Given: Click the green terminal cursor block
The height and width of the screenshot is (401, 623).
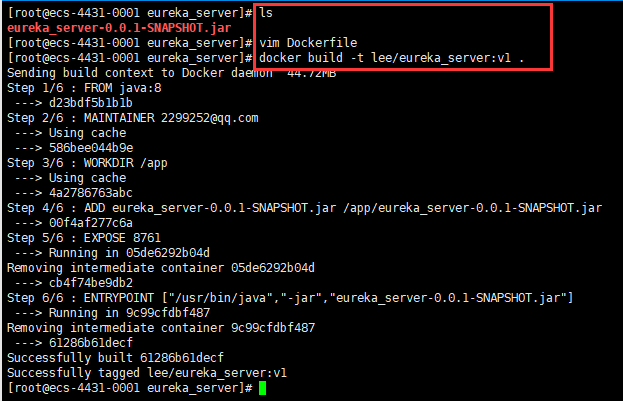Looking at the screenshot, I should coord(262,388).
